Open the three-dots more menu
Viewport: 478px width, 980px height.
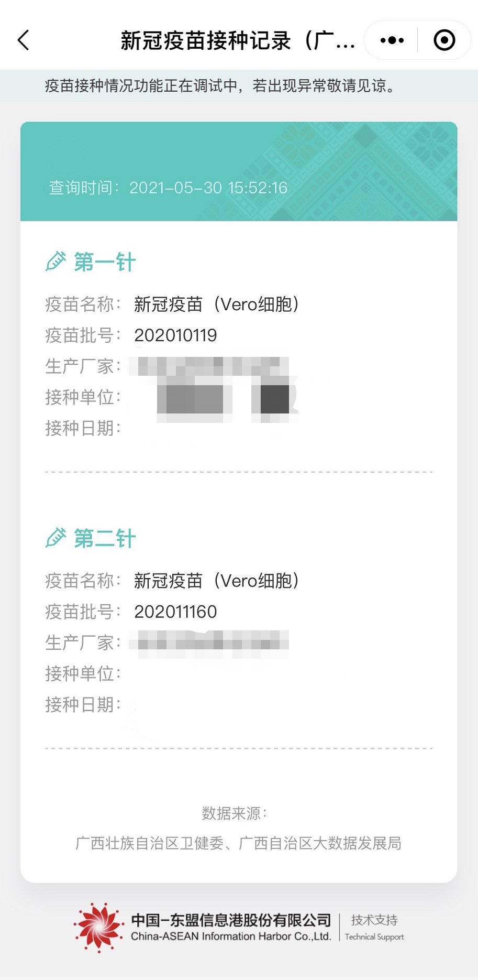392,40
